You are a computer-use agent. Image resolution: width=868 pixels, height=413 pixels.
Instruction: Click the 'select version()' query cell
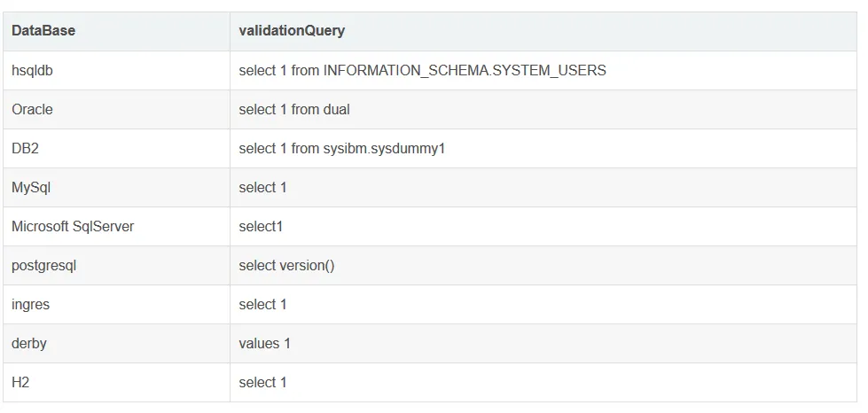coord(286,265)
